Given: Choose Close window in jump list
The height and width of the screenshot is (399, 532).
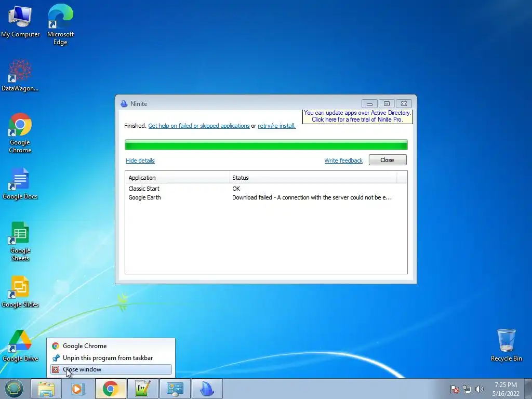Looking at the screenshot, I should [x=111, y=369].
